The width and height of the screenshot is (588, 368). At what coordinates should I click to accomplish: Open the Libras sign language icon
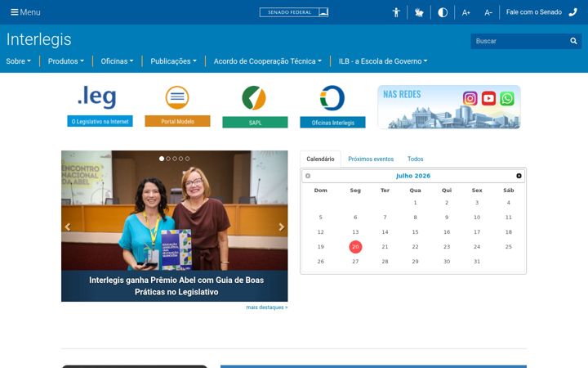tap(419, 12)
